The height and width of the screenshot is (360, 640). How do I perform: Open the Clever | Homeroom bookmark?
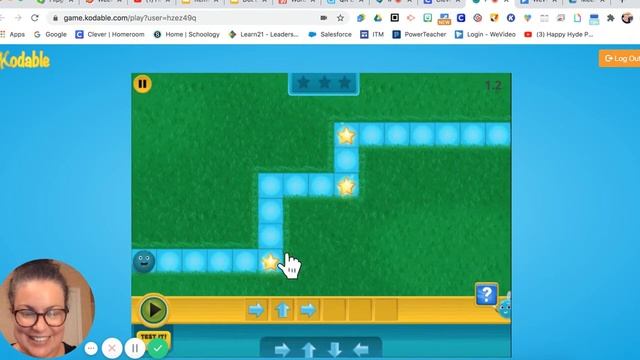click(110, 35)
